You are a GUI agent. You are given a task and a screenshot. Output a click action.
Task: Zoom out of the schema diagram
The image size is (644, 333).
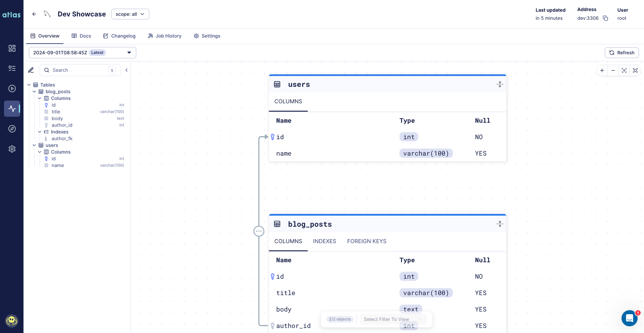pos(613,70)
